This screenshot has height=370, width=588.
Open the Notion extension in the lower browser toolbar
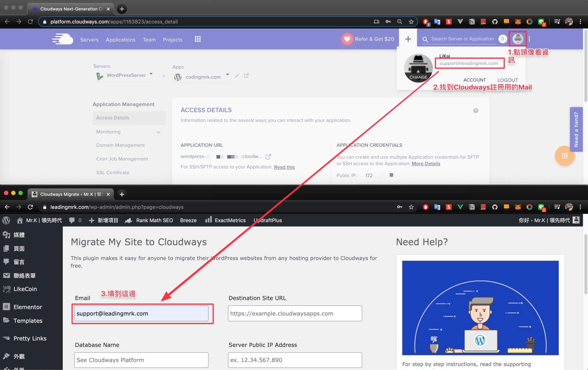coord(472,207)
